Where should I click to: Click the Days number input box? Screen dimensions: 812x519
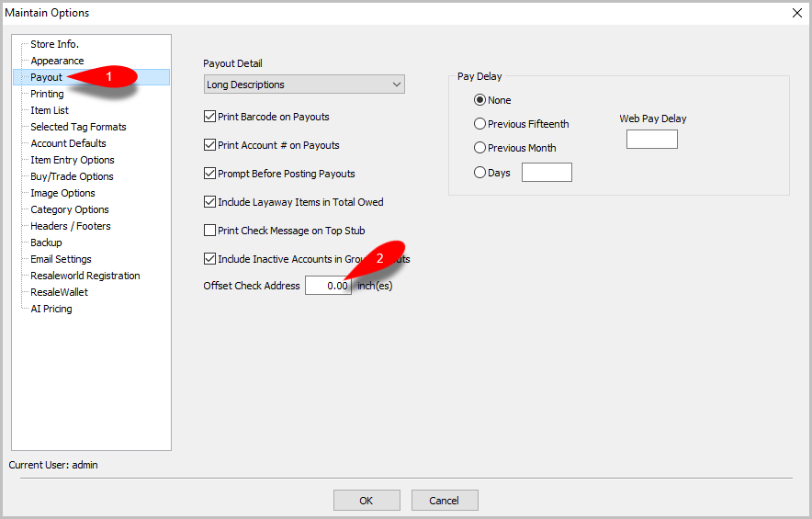click(547, 173)
